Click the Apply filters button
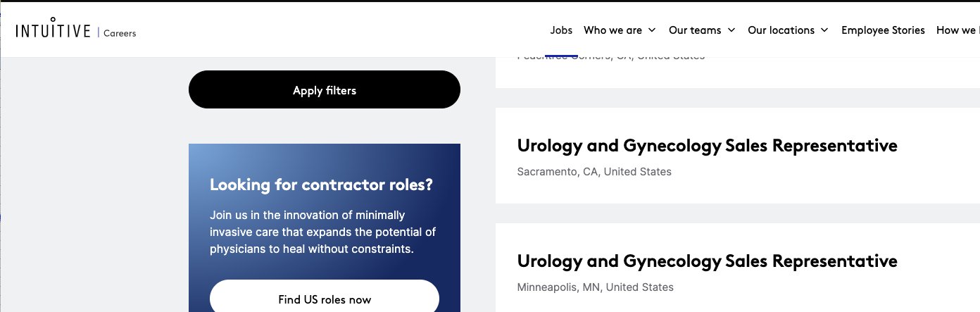Screen dimensions: 980x312 pyautogui.click(x=325, y=89)
